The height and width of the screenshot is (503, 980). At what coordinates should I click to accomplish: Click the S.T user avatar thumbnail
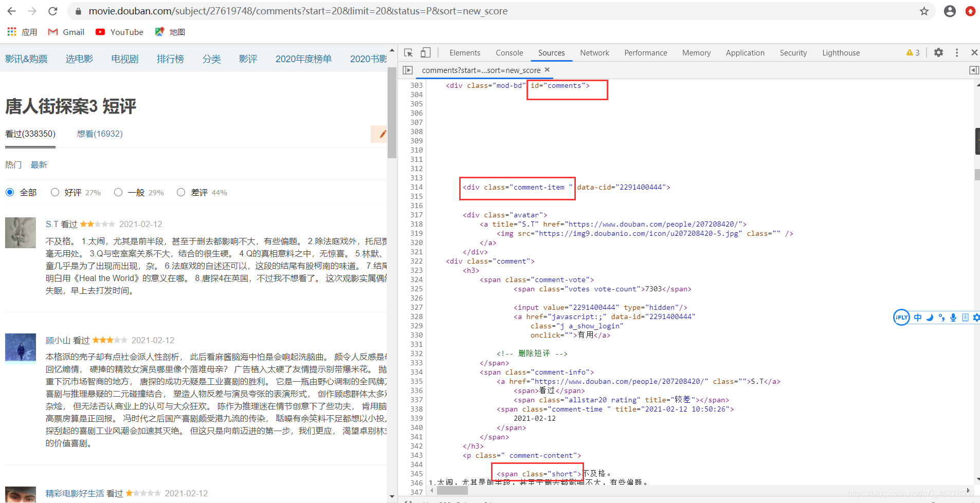(x=21, y=233)
